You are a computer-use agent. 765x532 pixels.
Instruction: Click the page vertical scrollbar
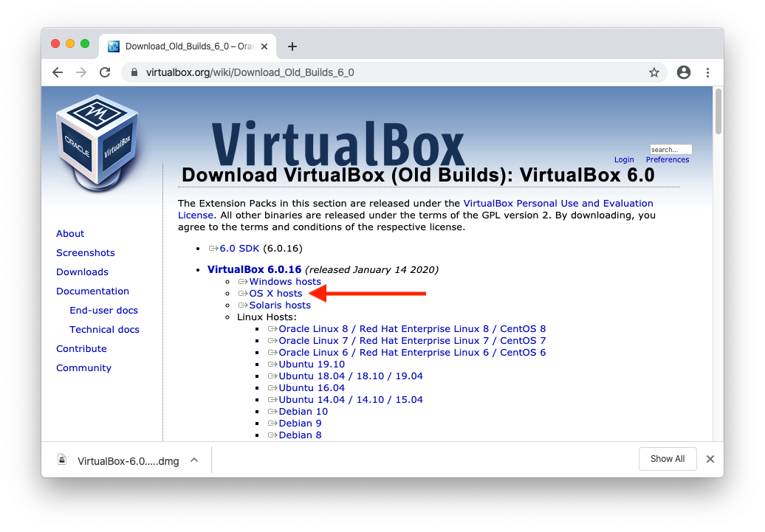coord(718,111)
